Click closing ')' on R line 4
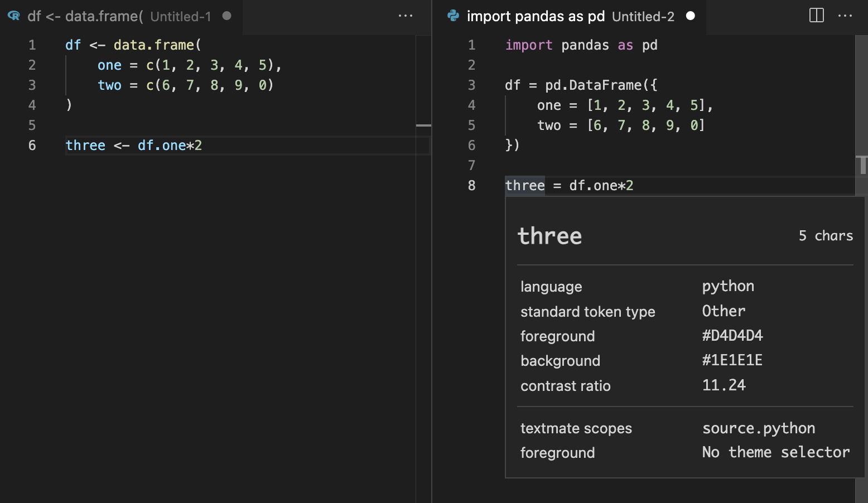 pos(69,105)
